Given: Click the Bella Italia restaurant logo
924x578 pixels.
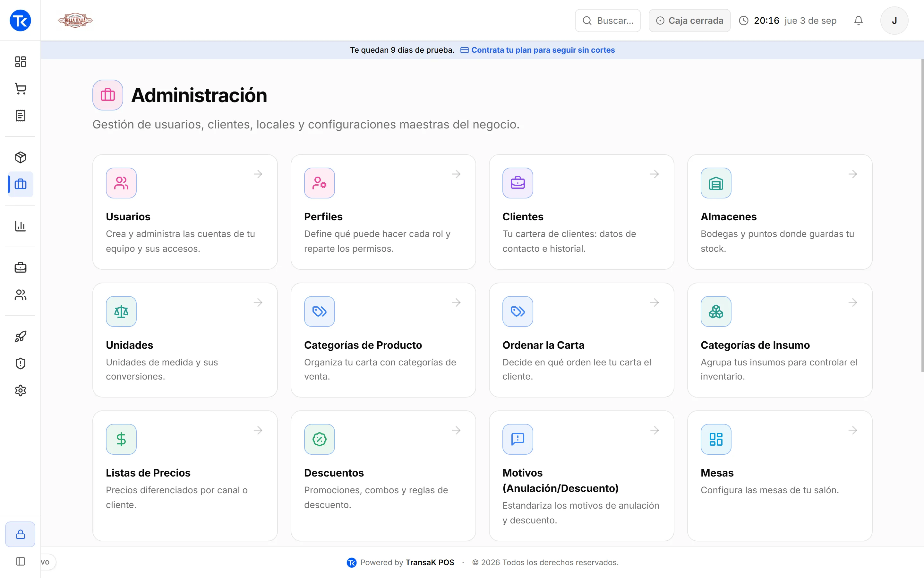Looking at the screenshot, I should pyautogui.click(x=75, y=20).
